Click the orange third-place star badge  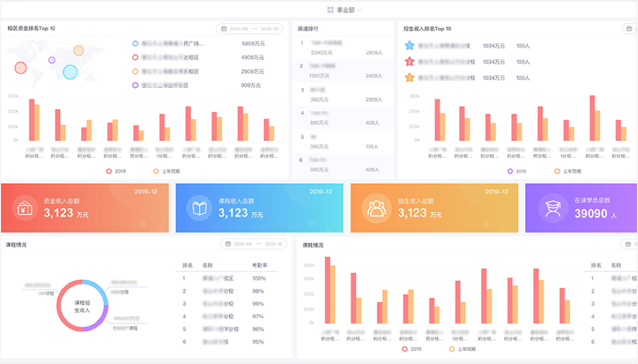click(x=409, y=78)
